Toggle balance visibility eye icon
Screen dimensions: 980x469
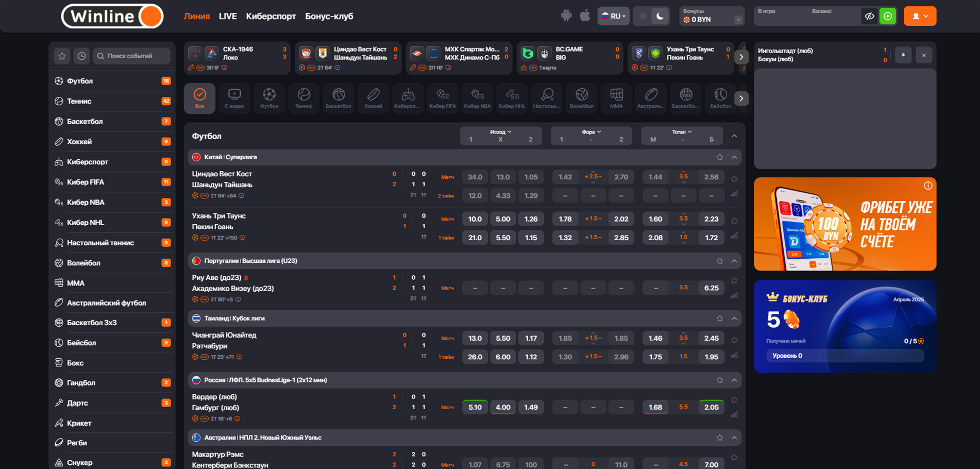(x=869, y=16)
